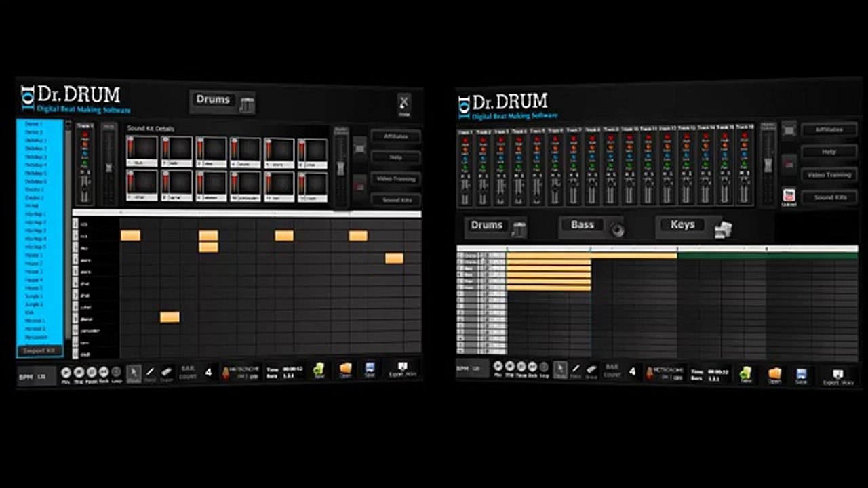Click first drum pad in Sound Kit Details

[x=142, y=150]
